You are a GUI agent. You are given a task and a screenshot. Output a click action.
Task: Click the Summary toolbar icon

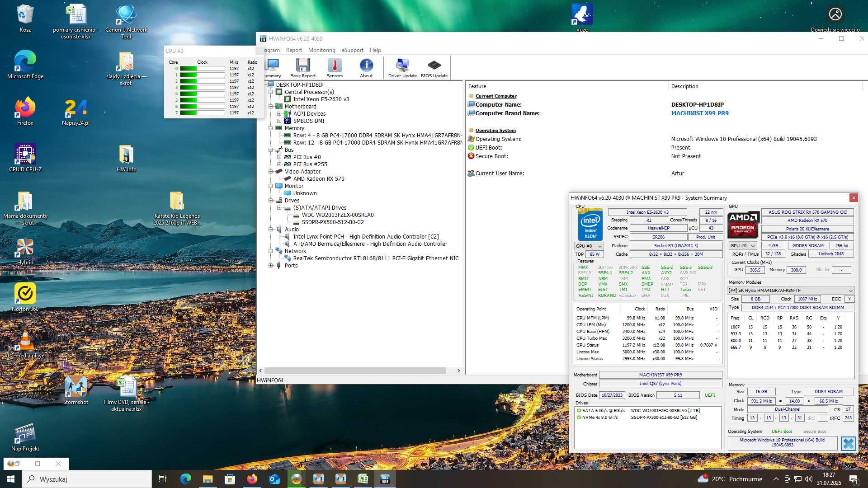273,68
